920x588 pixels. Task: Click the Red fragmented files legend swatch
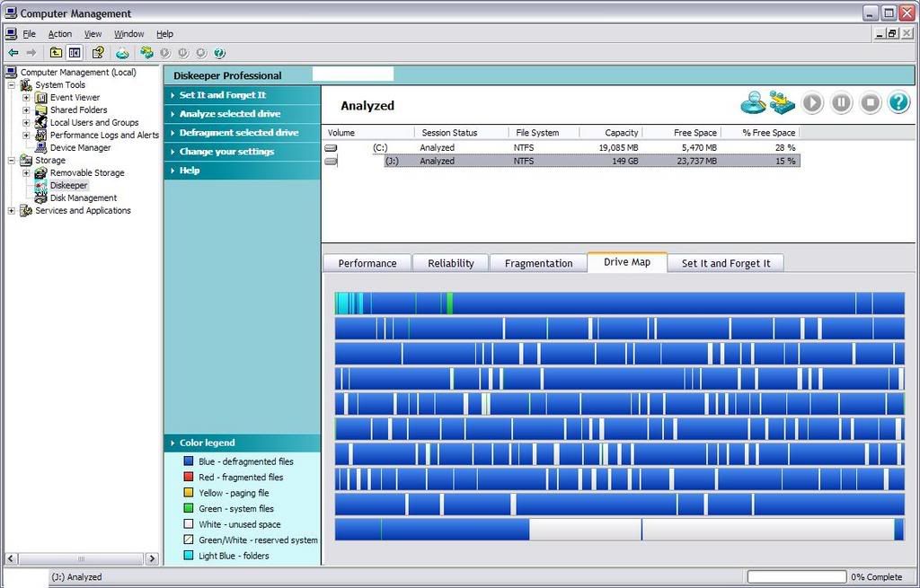click(189, 478)
